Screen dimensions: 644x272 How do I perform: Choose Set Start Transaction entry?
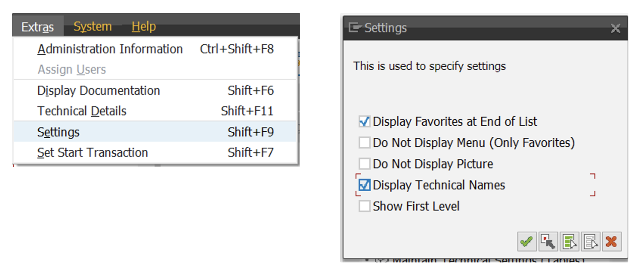tap(155, 153)
